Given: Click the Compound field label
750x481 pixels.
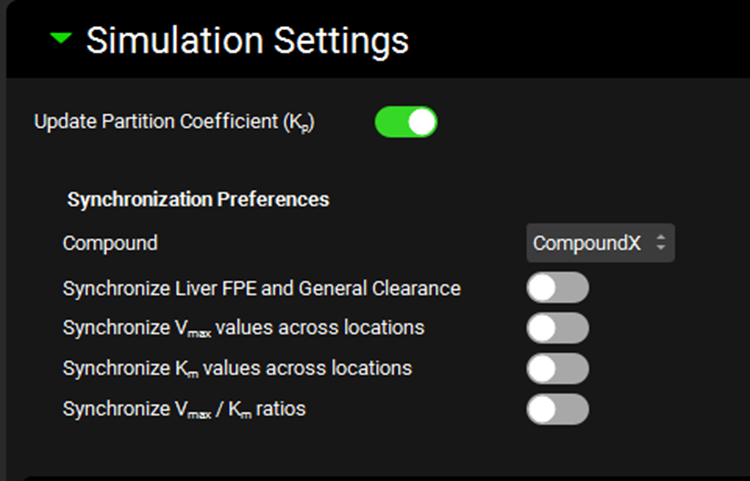Looking at the screenshot, I should (110, 243).
